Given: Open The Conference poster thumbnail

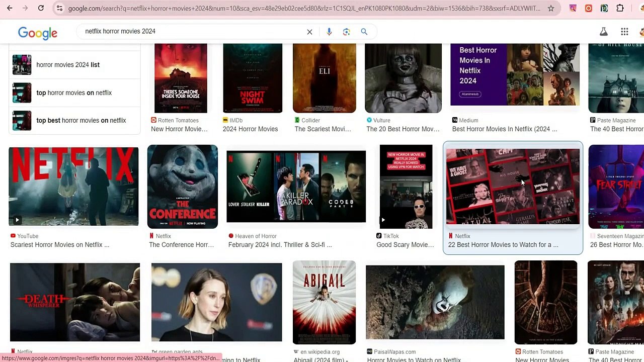Looking at the screenshot, I should [183, 187].
